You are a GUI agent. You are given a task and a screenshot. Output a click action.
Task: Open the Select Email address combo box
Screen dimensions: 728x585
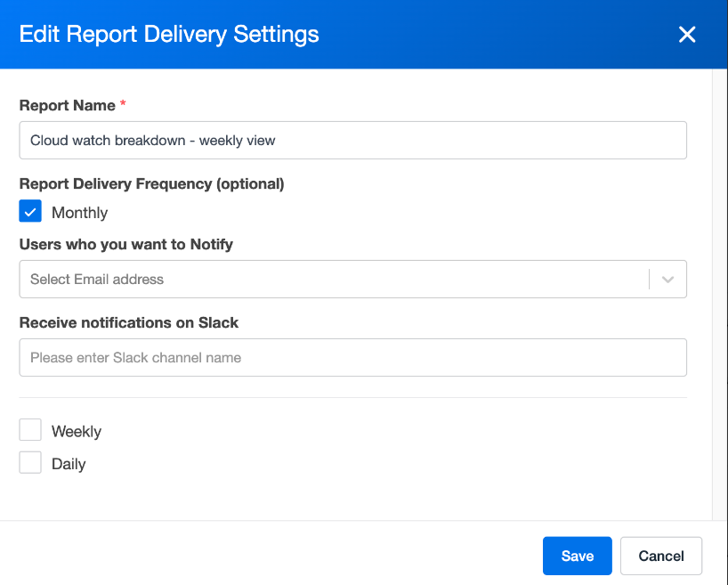(x=352, y=280)
